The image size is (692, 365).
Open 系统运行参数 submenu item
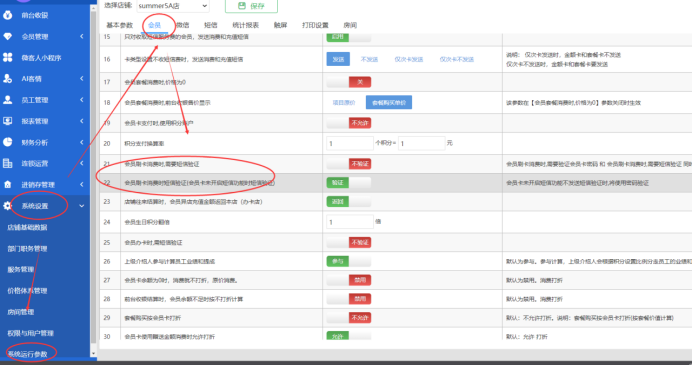[27, 354]
